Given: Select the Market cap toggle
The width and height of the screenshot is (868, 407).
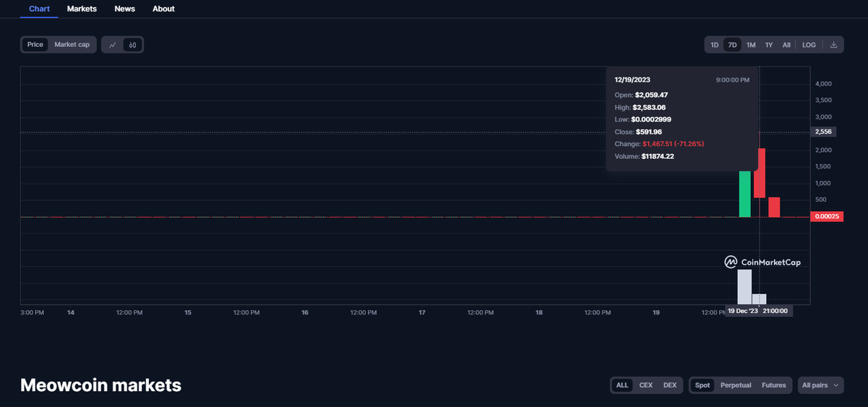Looking at the screenshot, I should click(72, 45).
